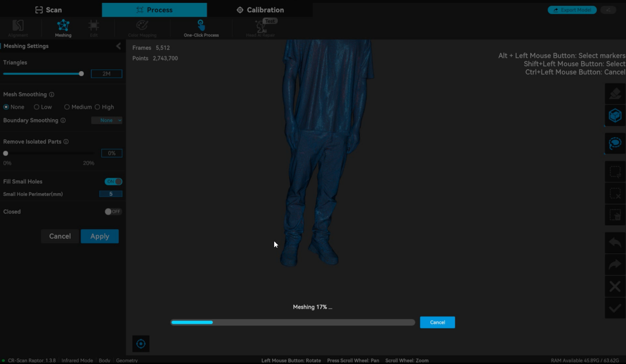Cancel the meshing progress
This screenshot has width=626, height=364.
(437, 323)
